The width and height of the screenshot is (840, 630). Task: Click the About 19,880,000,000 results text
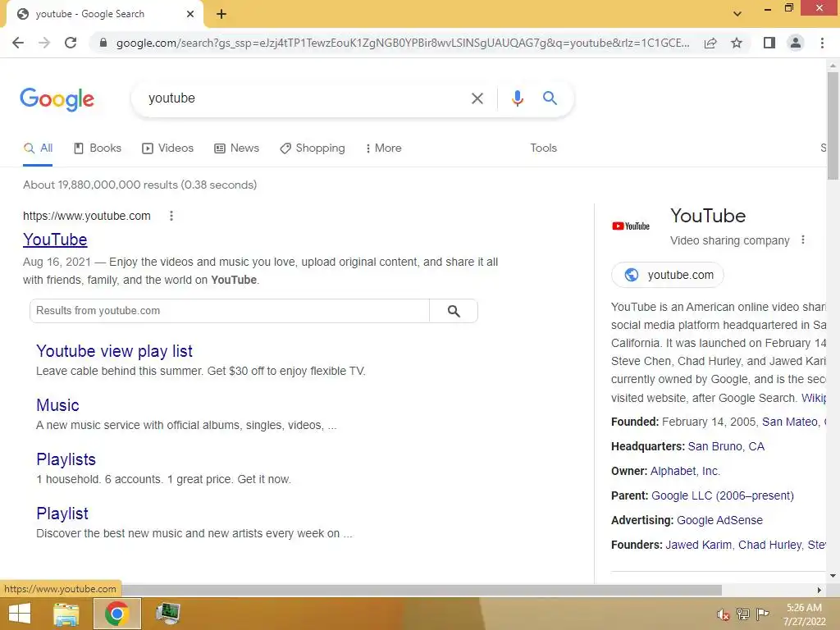pyautogui.click(x=139, y=185)
